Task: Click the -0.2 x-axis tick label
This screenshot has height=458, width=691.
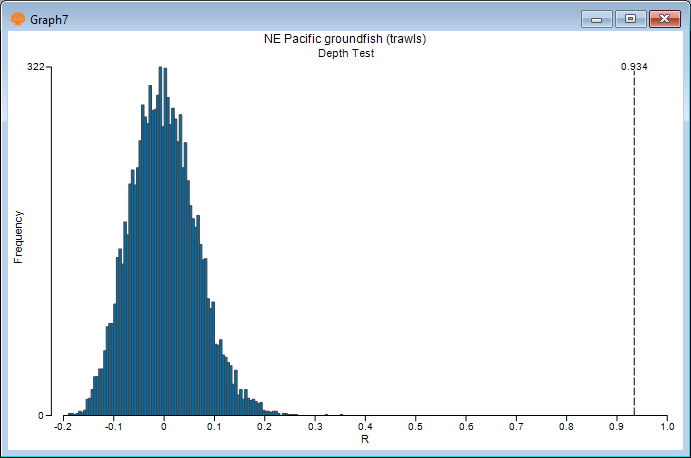Action: coord(62,428)
